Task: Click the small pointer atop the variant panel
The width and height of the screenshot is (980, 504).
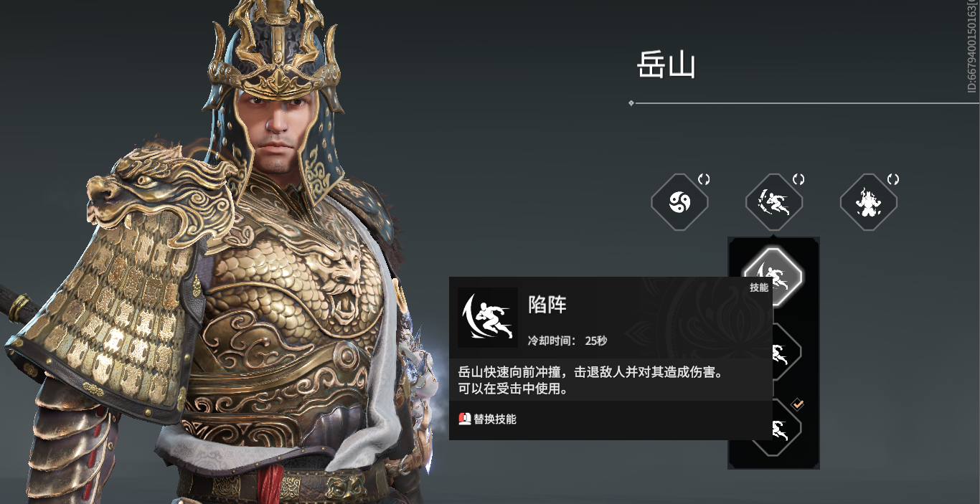Action: click(773, 234)
